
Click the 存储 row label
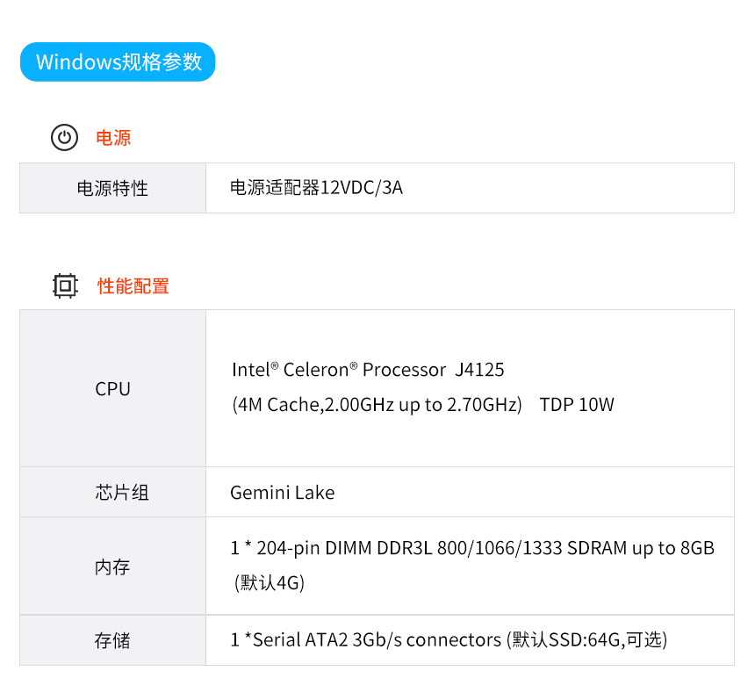(112, 640)
